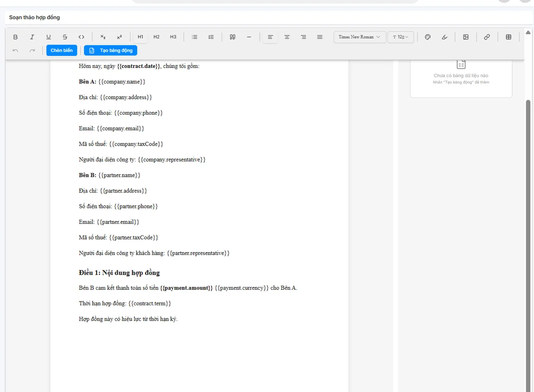Open the Times New Roman font dropdown
Screen dimensions: 534x392
(x=359, y=37)
